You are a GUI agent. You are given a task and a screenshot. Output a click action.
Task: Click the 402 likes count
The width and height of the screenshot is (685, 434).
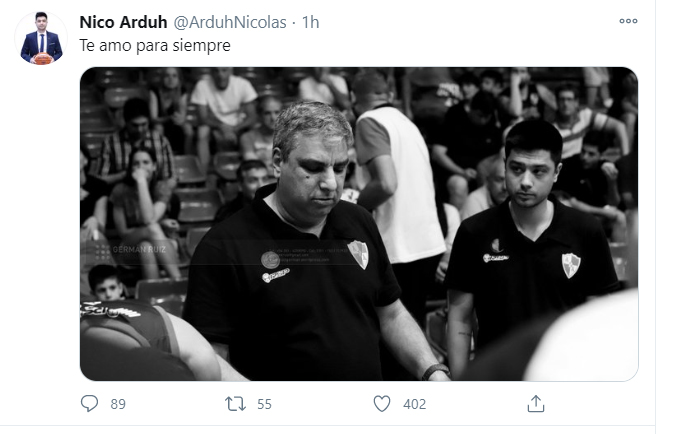tap(415, 404)
